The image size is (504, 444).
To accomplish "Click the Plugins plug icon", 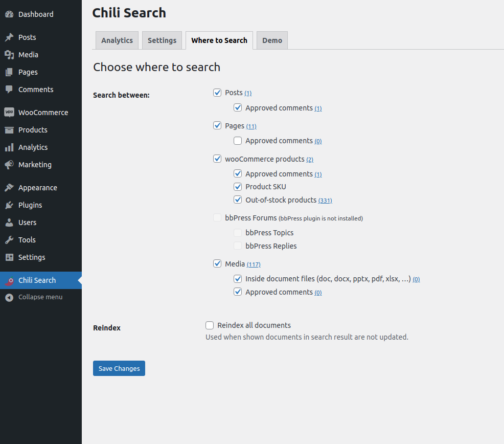I will click(x=9, y=205).
